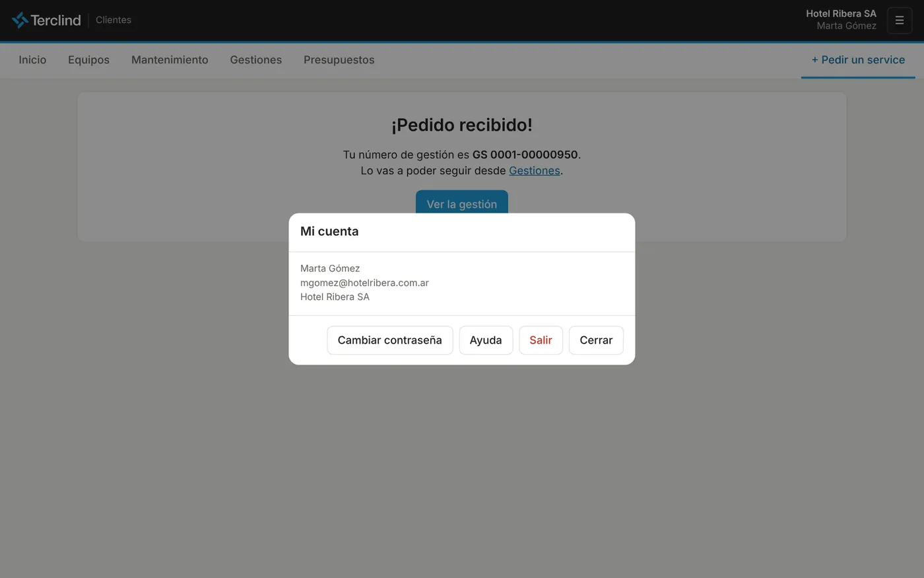Viewport: 924px width, 578px height.
Task: Go to the Inicio tab
Action: click(x=32, y=60)
